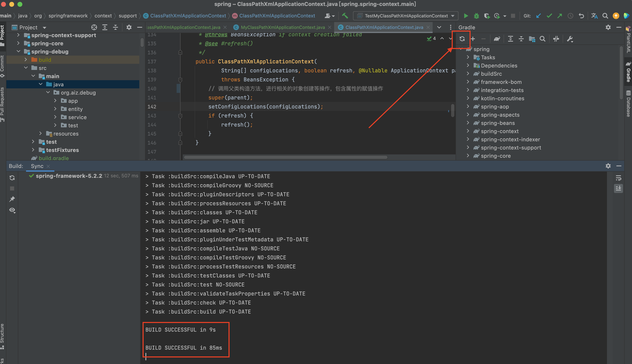Toggle scroll to end of output
The height and width of the screenshot is (364, 632).
point(618,188)
